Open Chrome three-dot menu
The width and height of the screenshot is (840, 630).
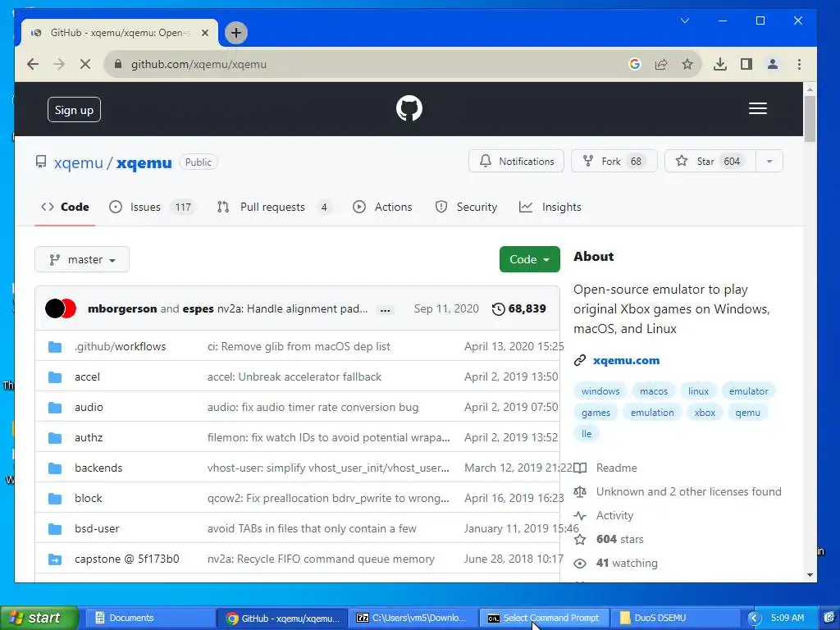tap(799, 64)
